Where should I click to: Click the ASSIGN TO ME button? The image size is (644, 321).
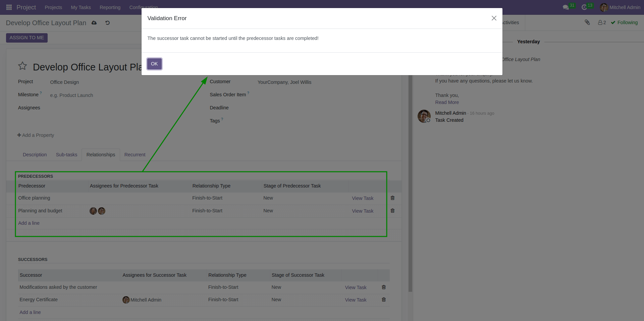26,38
